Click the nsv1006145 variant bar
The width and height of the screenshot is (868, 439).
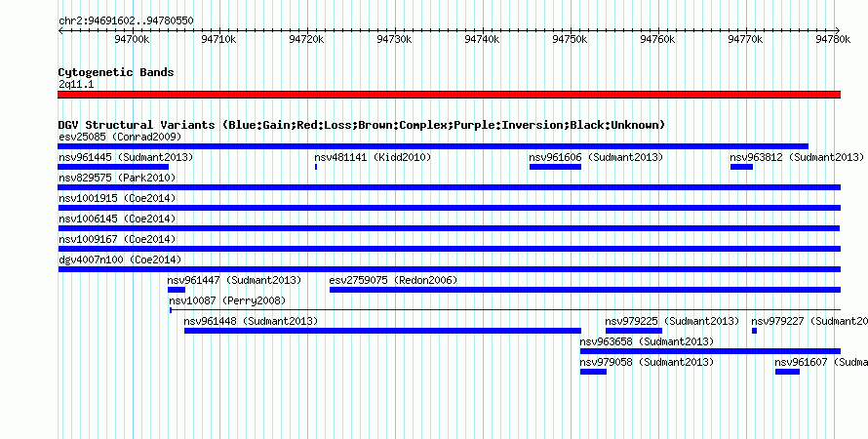click(449, 228)
